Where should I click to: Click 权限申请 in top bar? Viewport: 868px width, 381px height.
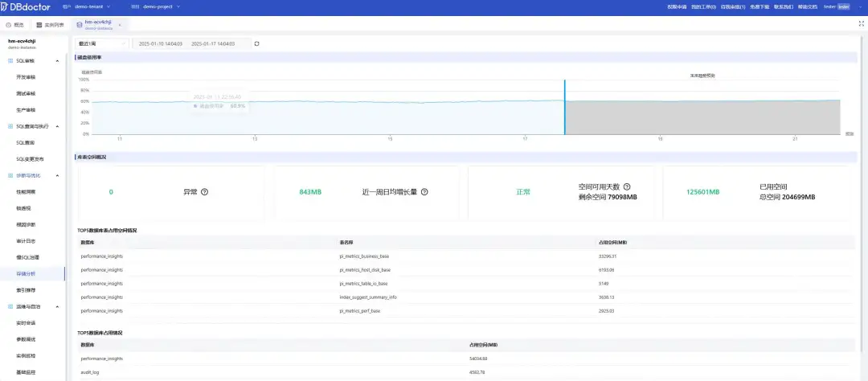click(x=677, y=6)
